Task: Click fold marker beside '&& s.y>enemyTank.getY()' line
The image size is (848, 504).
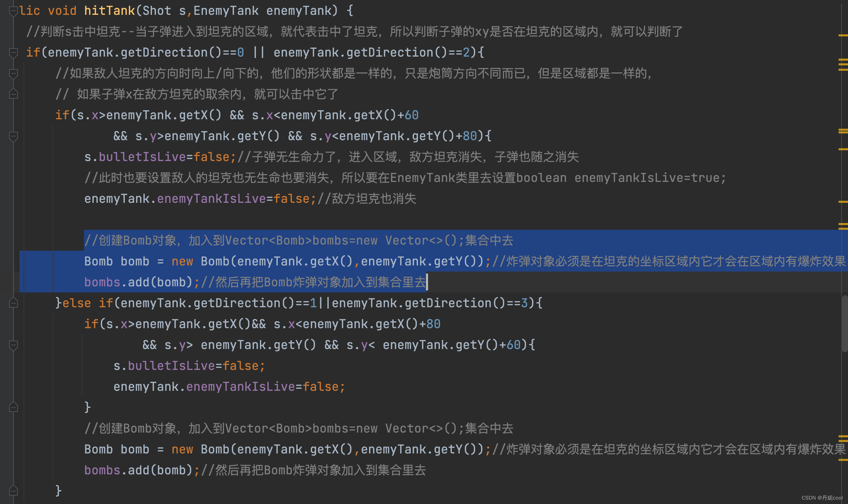Action: click(x=13, y=136)
